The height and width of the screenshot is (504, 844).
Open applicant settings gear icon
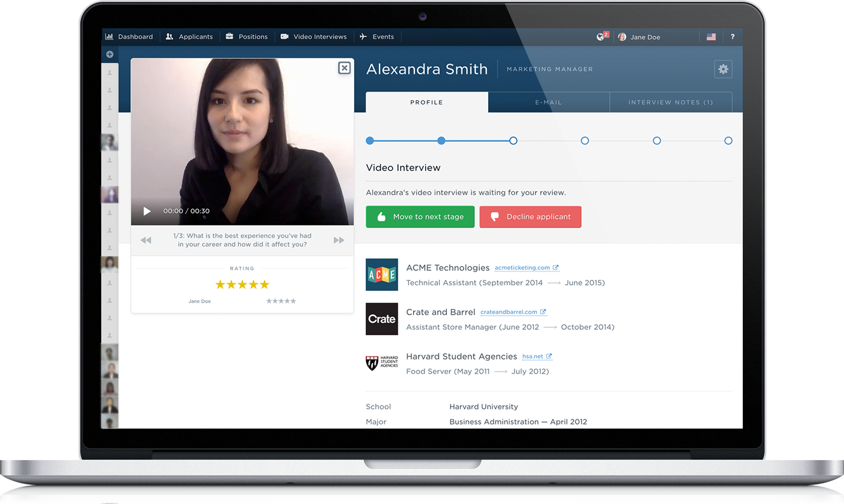point(723,69)
